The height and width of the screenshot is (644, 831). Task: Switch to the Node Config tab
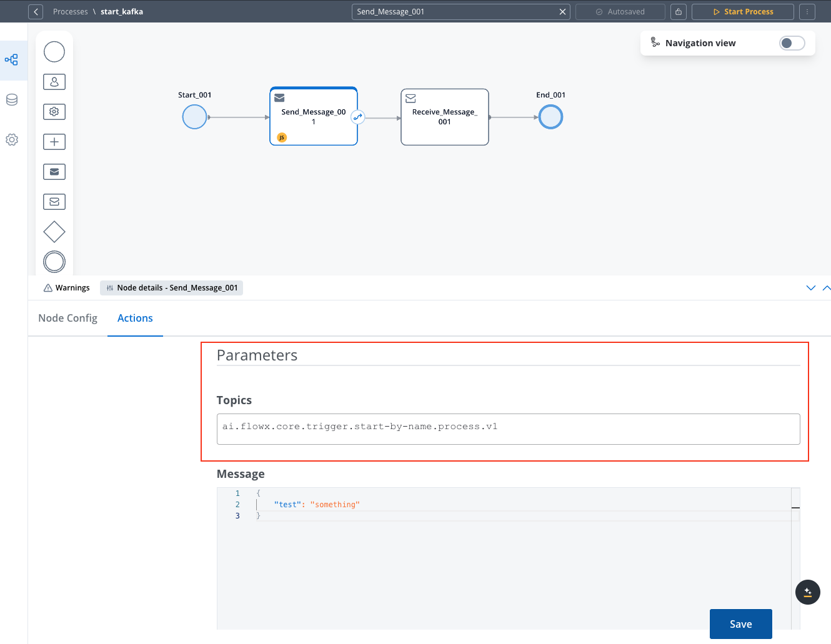tap(67, 318)
